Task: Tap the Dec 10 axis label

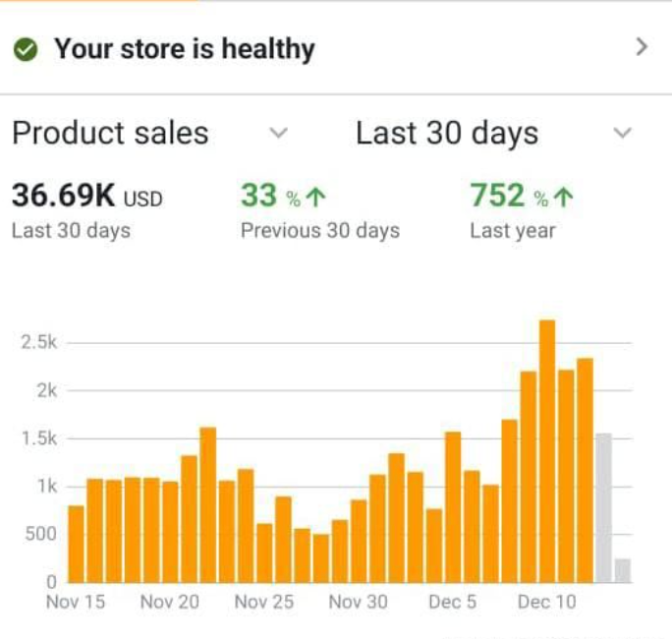Action: [x=547, y=602]
